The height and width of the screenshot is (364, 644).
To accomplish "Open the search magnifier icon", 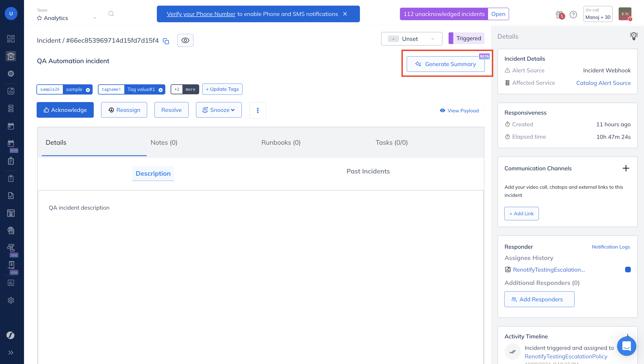I will point(111,14).
